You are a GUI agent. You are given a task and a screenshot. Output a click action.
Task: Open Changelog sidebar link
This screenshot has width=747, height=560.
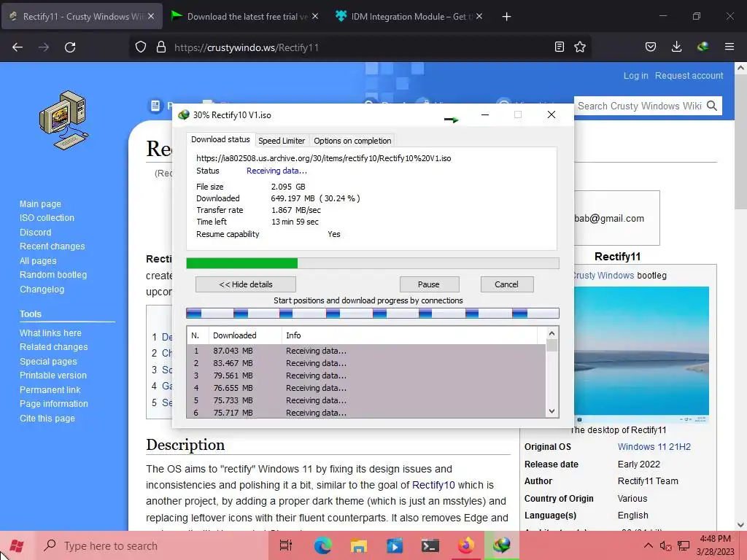pos(42,289)
